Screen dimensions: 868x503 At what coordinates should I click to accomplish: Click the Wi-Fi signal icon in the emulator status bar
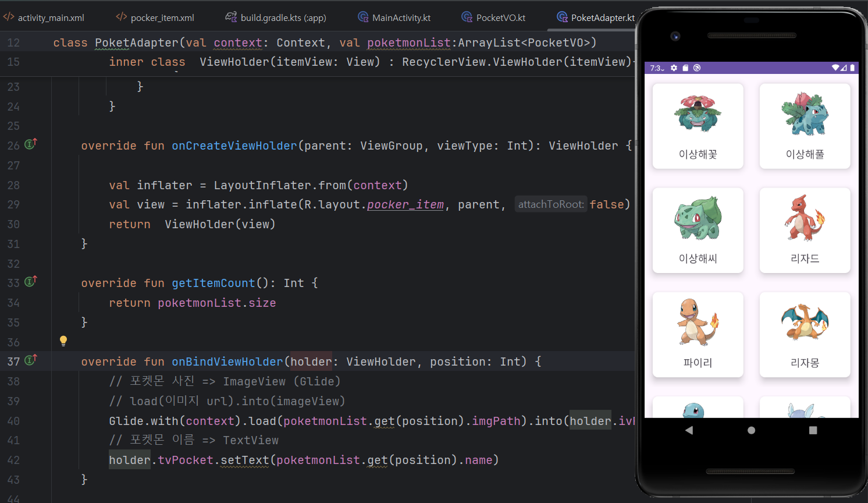[x=835, y=68]
